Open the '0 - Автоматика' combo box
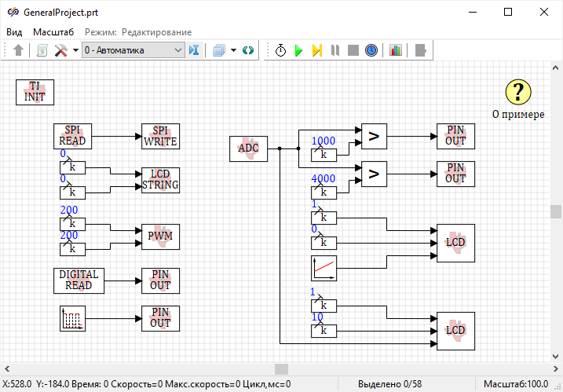The image size is (563, 392). pos(132,50)
